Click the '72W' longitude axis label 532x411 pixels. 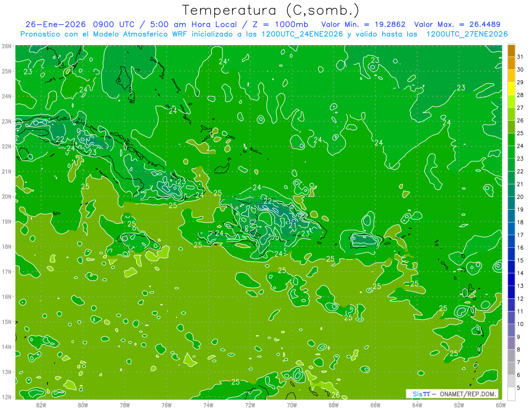point(250,404)
